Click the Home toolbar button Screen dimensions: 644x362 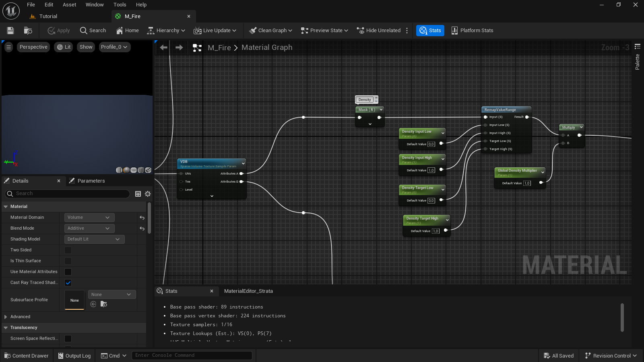tap(127, 31)
